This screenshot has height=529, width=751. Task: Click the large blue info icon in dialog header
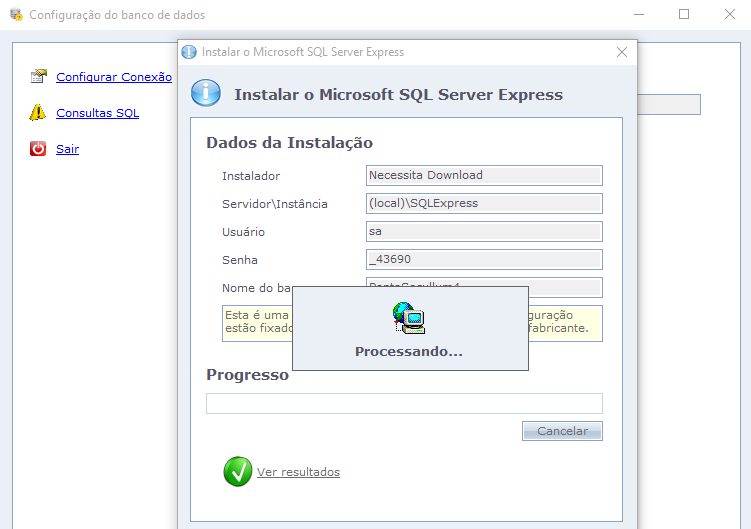click(x=206, y=94)
